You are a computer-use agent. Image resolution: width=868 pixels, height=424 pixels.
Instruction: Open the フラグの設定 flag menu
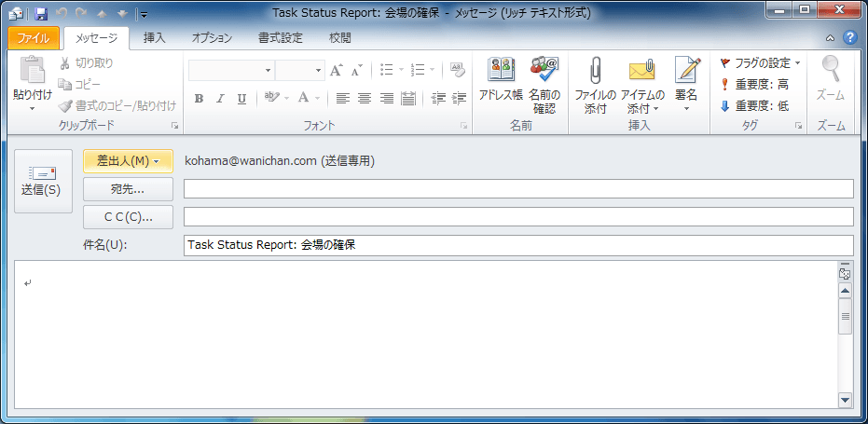(x=761, y=63)
